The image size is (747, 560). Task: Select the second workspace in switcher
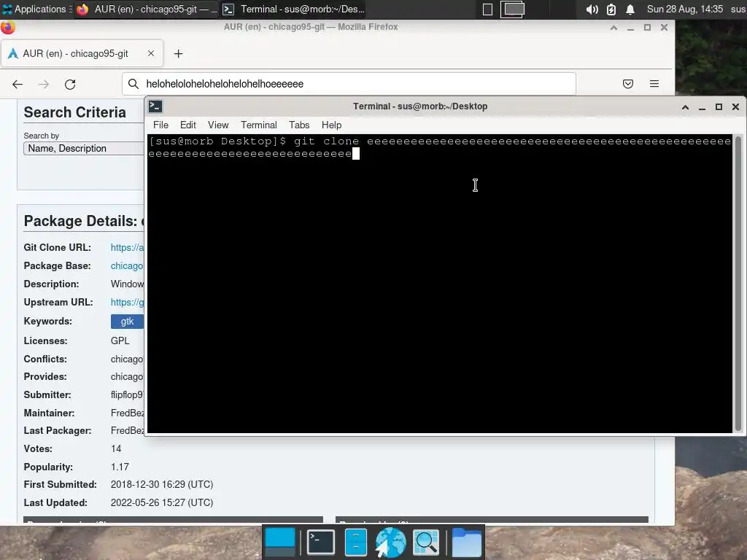tap(513, 9)
